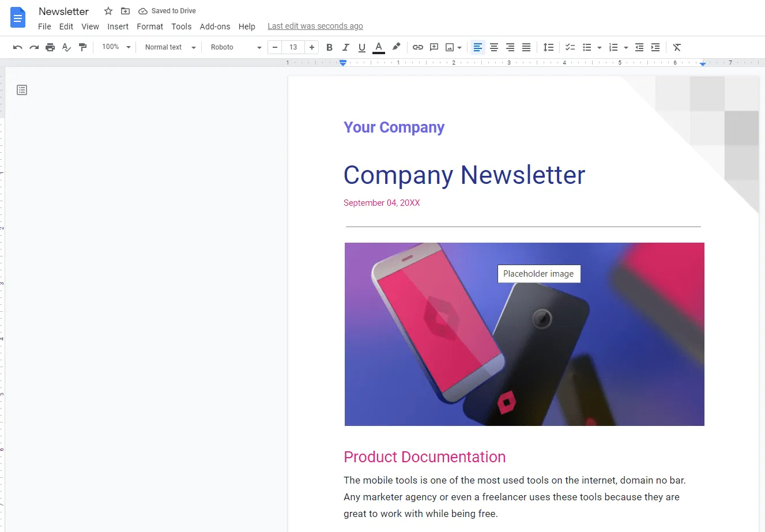Screen dimensions: 765x532
Task: Open the line spacing options
Action: pos(548,47)
